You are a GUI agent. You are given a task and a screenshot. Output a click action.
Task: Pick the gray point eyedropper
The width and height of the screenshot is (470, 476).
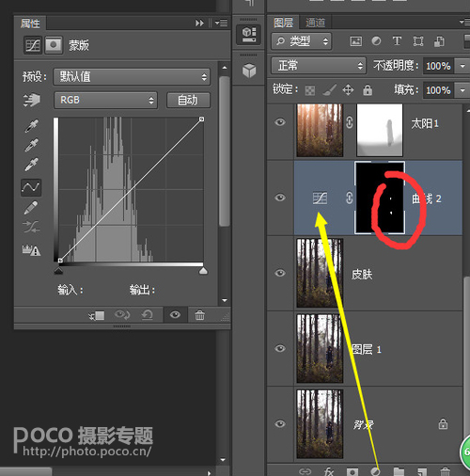pos(32,145)
